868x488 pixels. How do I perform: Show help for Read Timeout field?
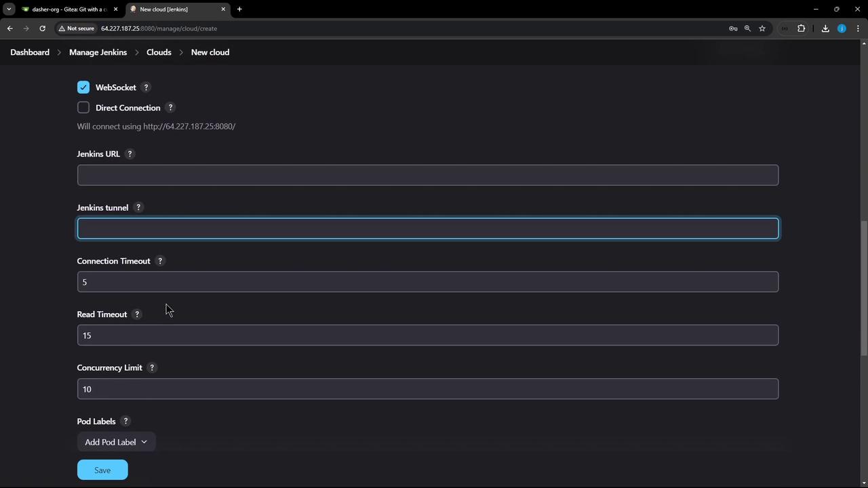137,314
